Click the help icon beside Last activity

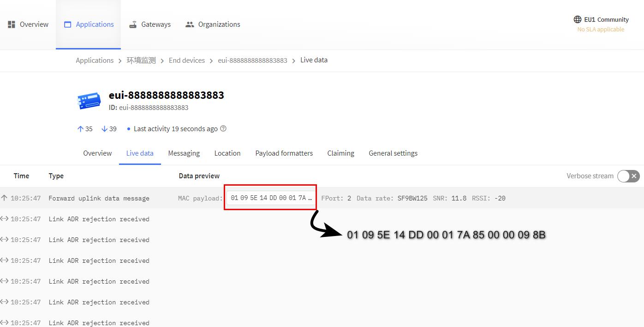223,129
